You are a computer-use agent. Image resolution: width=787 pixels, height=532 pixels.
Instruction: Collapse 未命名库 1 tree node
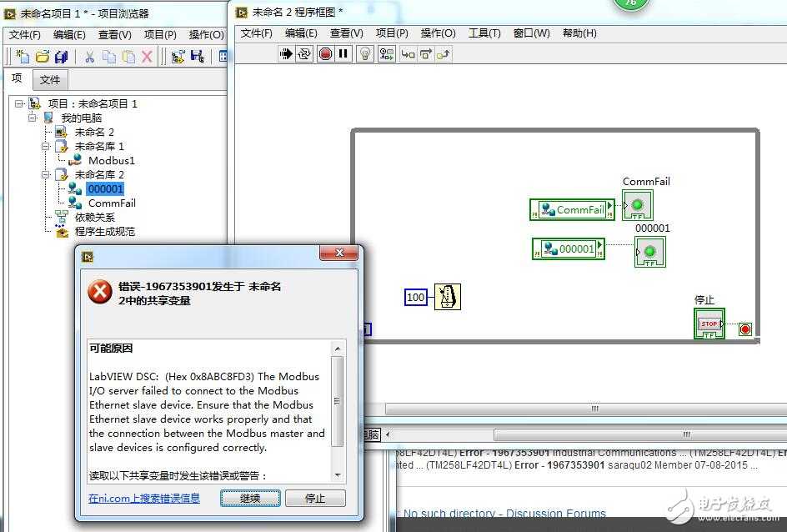click(46, 146)
